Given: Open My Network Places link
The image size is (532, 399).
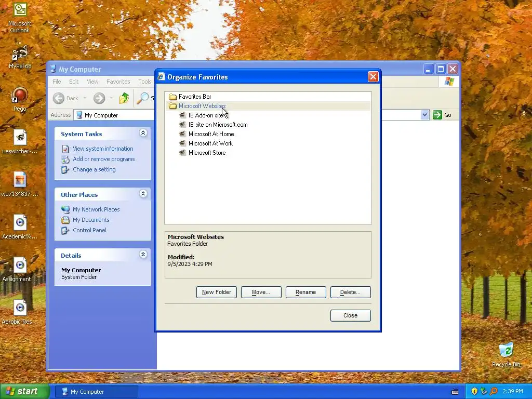Looking at the screenshot, I should pos(96,209).
